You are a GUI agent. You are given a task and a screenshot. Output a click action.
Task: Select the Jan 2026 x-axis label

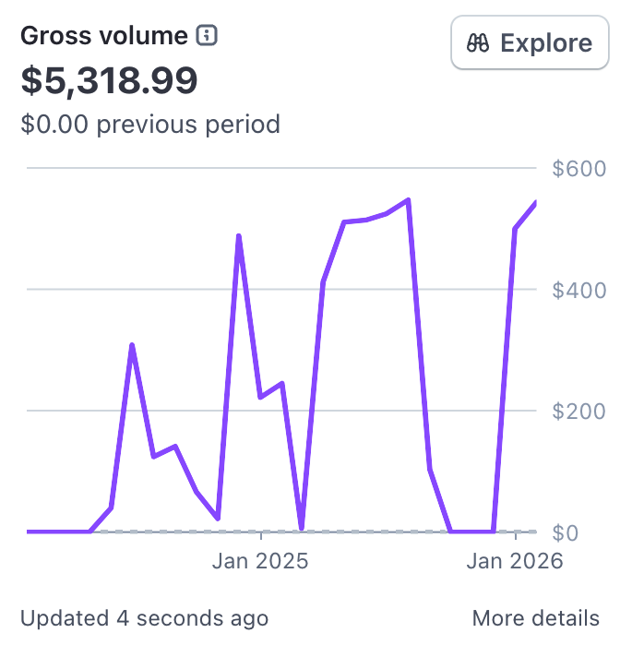pyautogui.click(x=515, y=561)
